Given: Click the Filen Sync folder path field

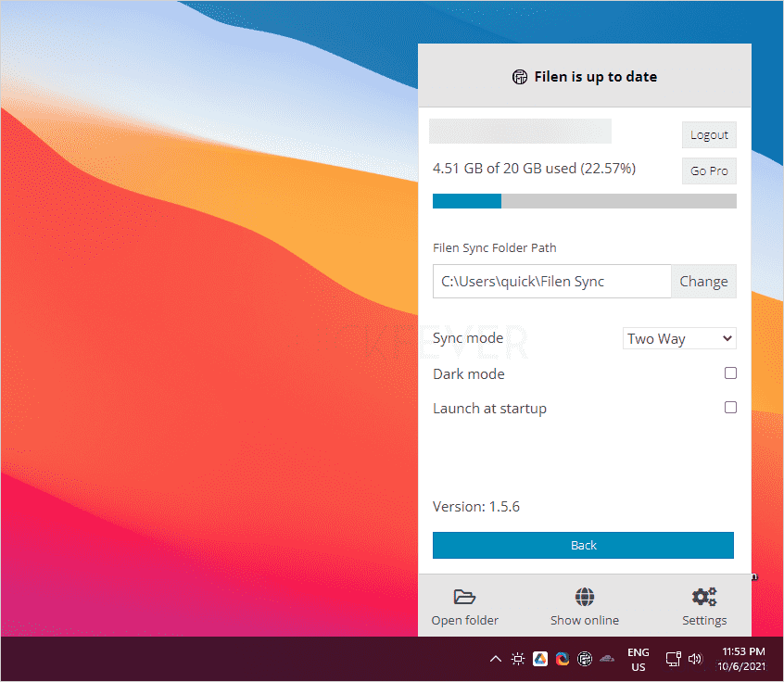Looking at the screenshot, I should (x=551, y=282).
